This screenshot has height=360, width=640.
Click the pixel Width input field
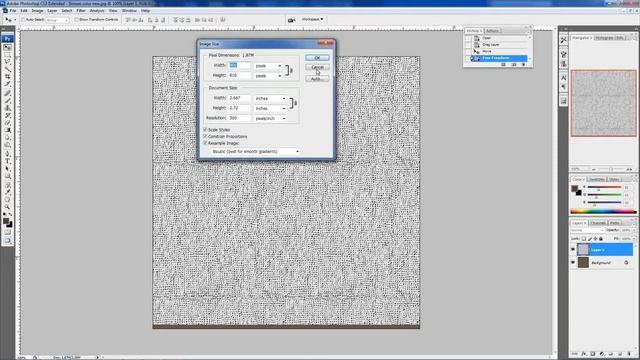click(239, 65)
